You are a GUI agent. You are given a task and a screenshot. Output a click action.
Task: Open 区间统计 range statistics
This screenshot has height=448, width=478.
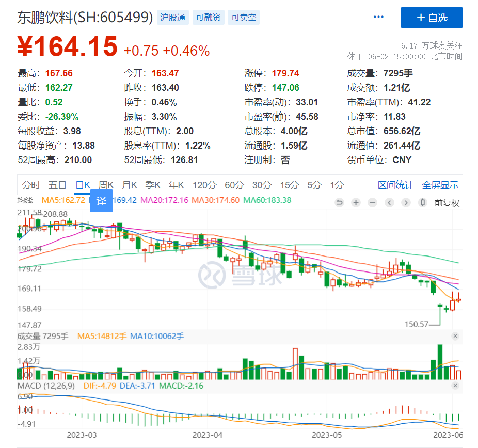pyautogui.click(x=395, y=185)
